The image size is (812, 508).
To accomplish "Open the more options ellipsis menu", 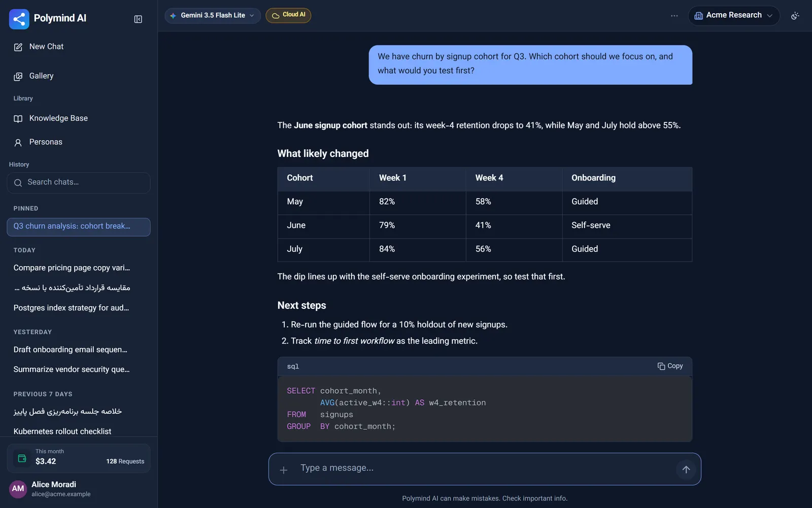I will 674,16.
